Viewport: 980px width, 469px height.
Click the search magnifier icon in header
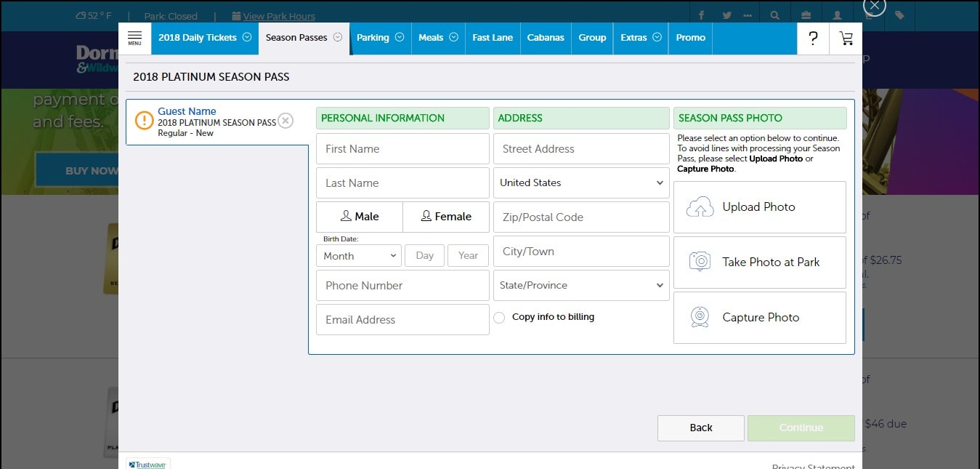[x=775, y=15]
